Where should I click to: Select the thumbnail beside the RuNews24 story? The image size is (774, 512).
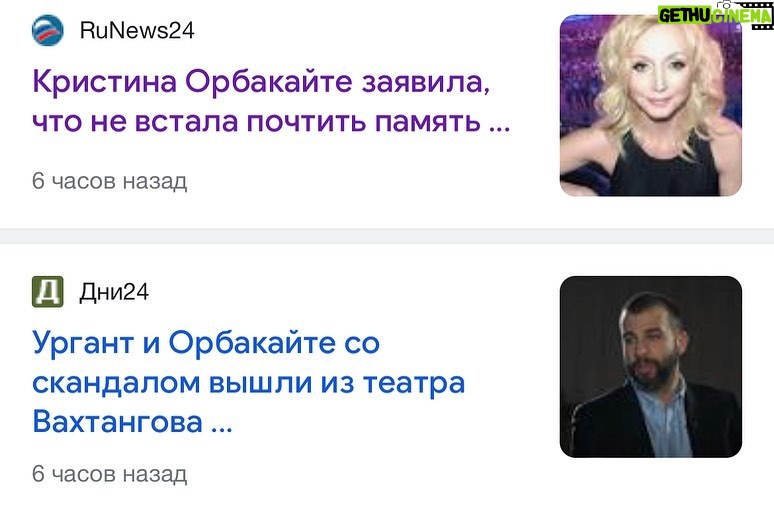coord(651,105)
